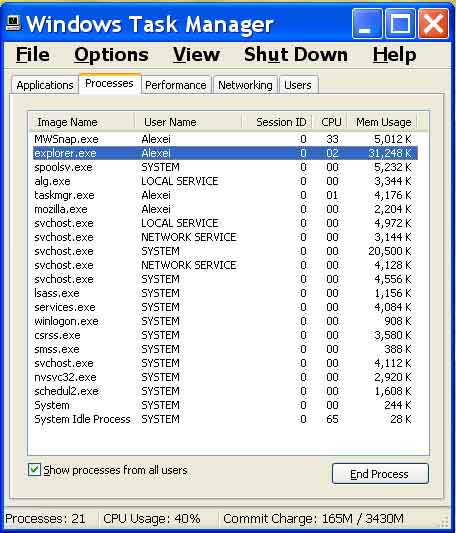456x533 pixels.
Task: Select the services.exe process row
Action: coord(225,307)
